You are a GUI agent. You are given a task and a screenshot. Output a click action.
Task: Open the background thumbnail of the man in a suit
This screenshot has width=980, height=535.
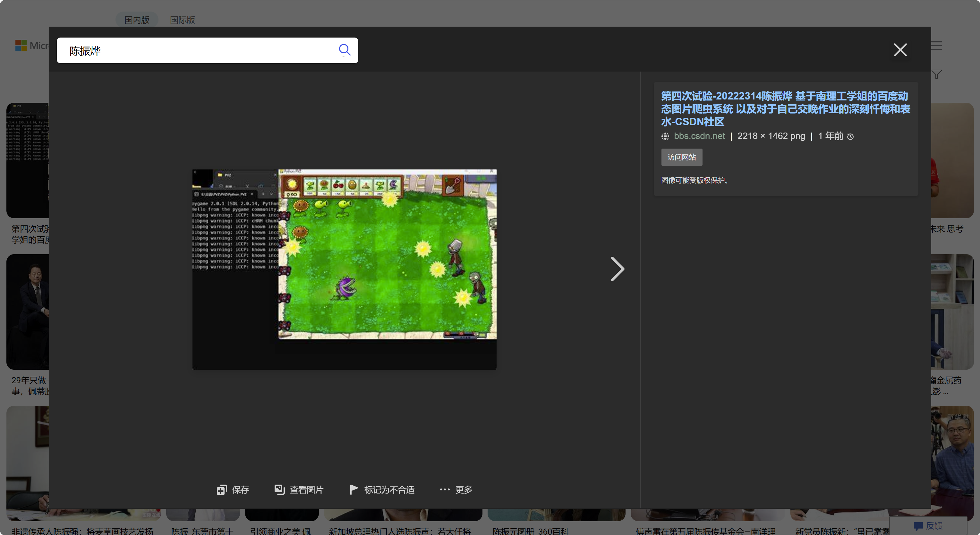pyautogui.click(x=28, y=312)
